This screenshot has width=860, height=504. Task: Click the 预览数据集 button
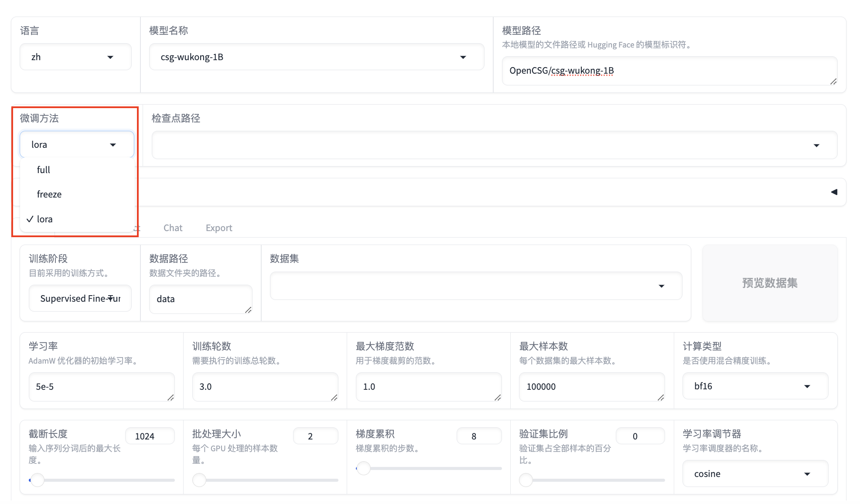[769, 283]
